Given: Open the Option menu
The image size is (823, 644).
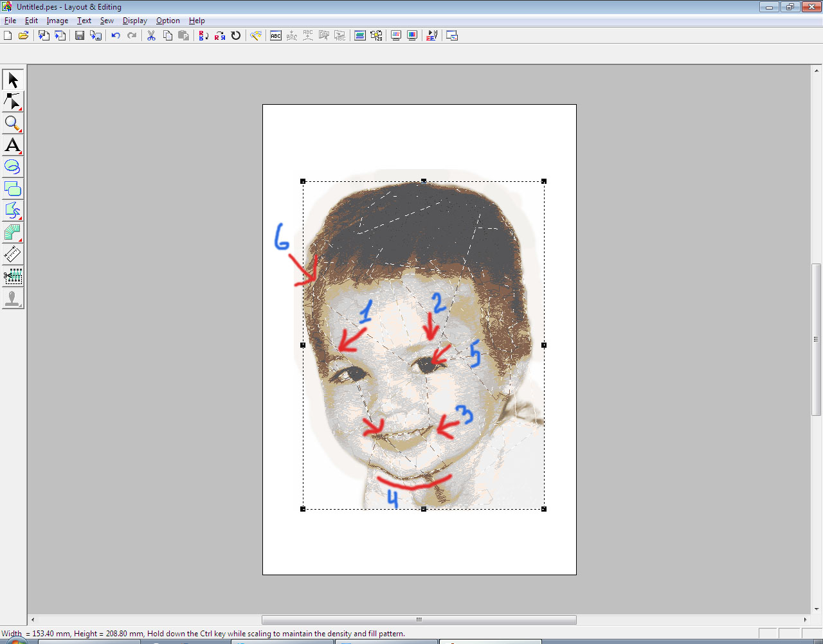Looking at the screenshot, I should click(x=168, y=21).
